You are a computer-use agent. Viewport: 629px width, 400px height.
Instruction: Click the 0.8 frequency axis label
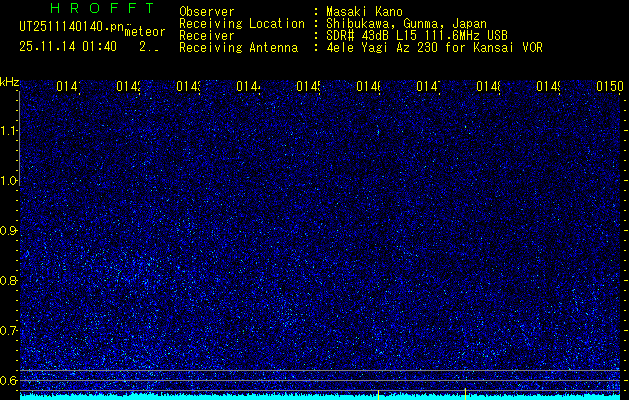click(x=8, y=280)
